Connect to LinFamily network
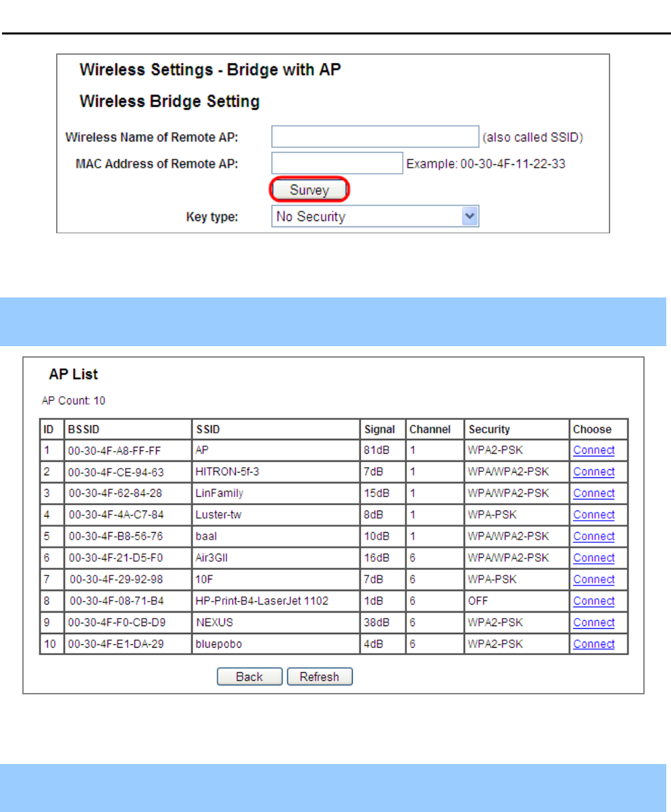 point(594,494)
